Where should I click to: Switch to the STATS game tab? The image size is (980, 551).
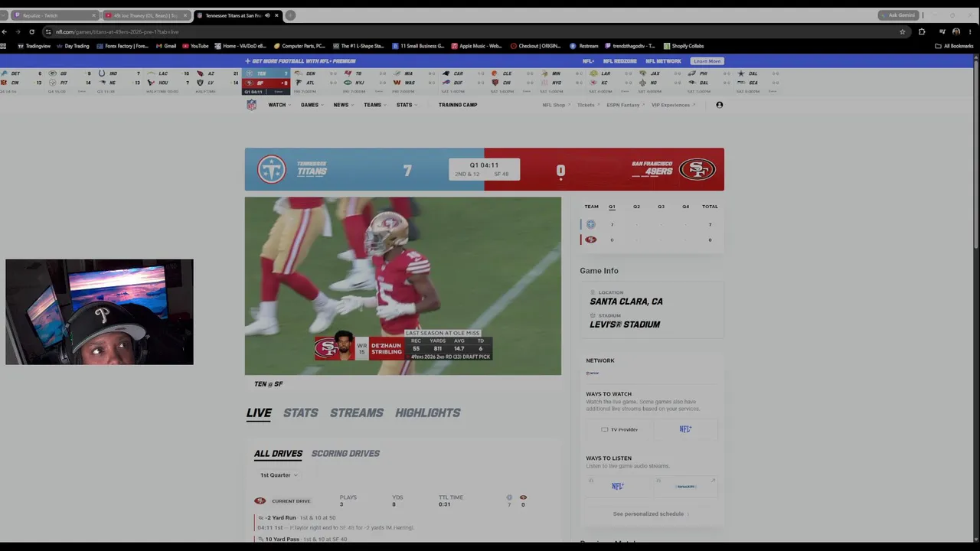click(301, 412)
